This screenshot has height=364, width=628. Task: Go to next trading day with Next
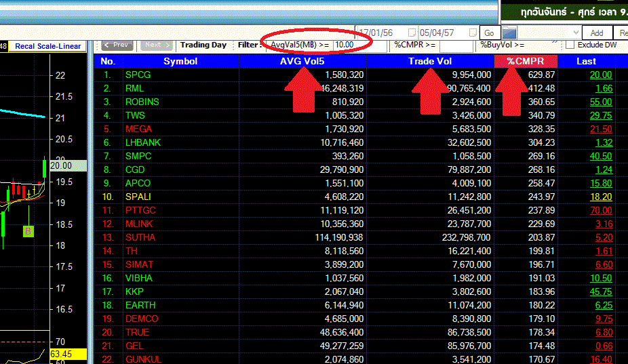click(x=156, y=45)
